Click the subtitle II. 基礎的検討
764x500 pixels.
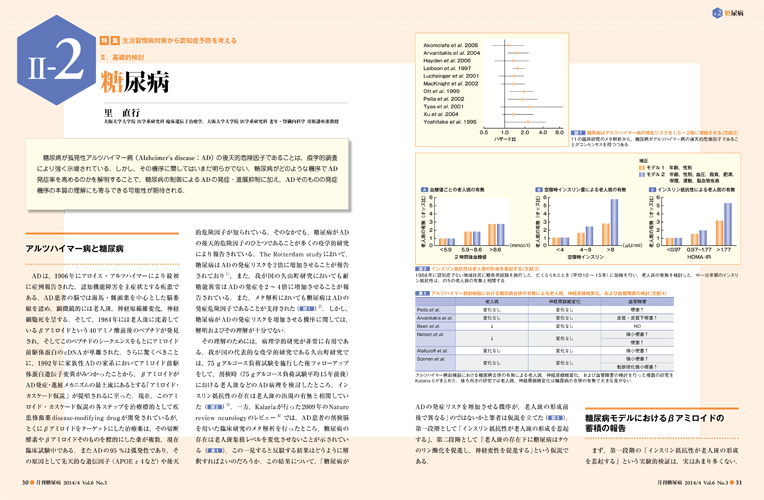122,57
